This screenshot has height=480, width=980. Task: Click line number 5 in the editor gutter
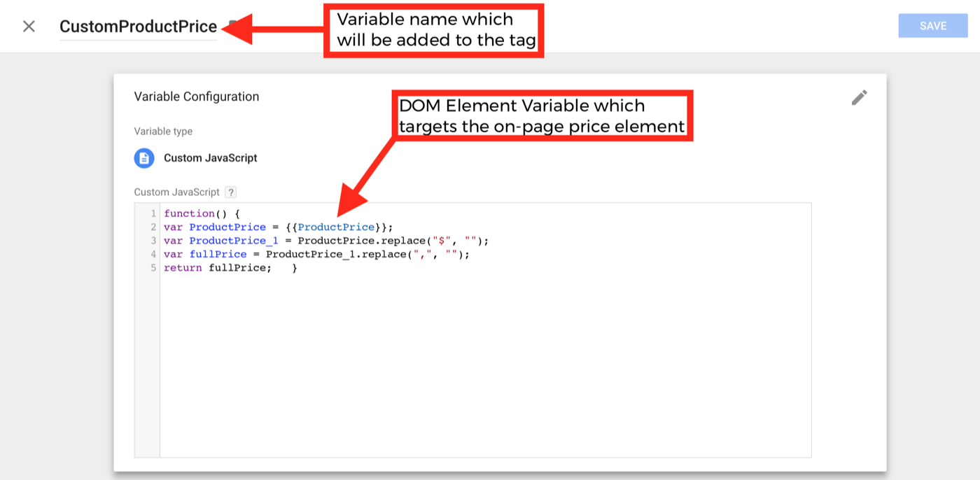(153, 268)
